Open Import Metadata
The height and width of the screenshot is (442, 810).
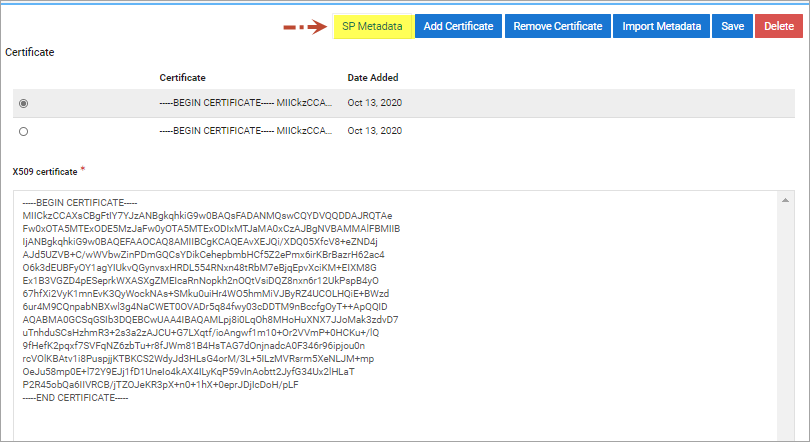(660, 26)
